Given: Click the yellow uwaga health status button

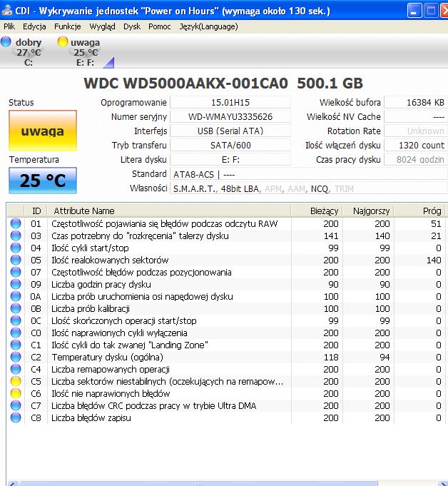Looking at the screenshot, I should [x=43, y=131].
